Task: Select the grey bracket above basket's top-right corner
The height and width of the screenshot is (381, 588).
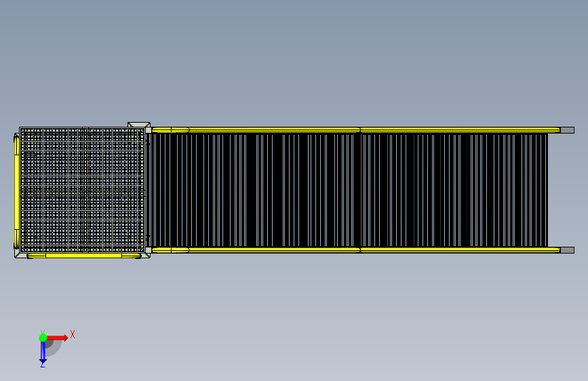Action: pyautogui.click(x=139, y=125)
